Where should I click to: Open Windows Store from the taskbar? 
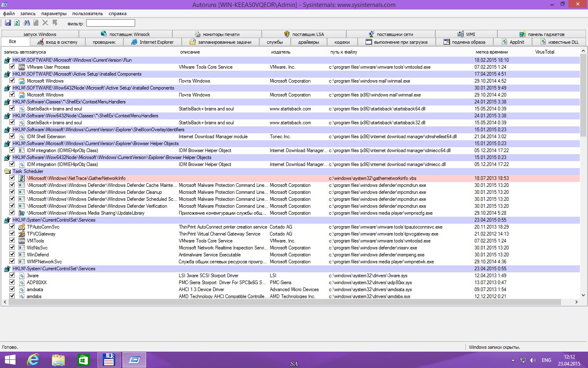click(x=84, y=360)
